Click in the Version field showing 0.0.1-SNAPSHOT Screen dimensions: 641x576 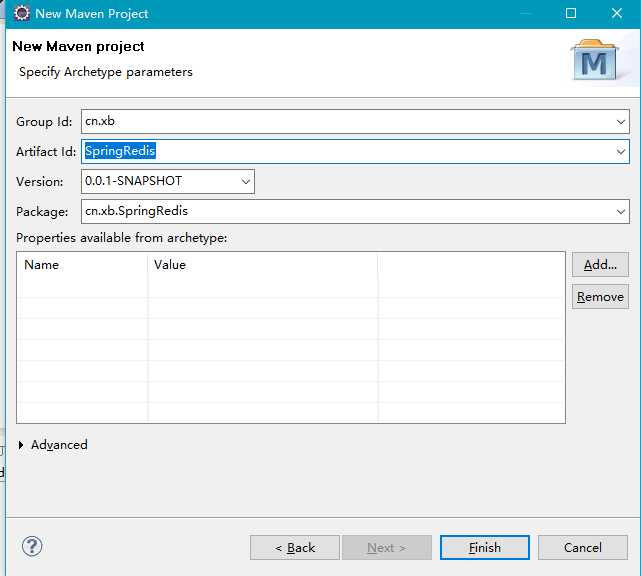coord(158,182)
